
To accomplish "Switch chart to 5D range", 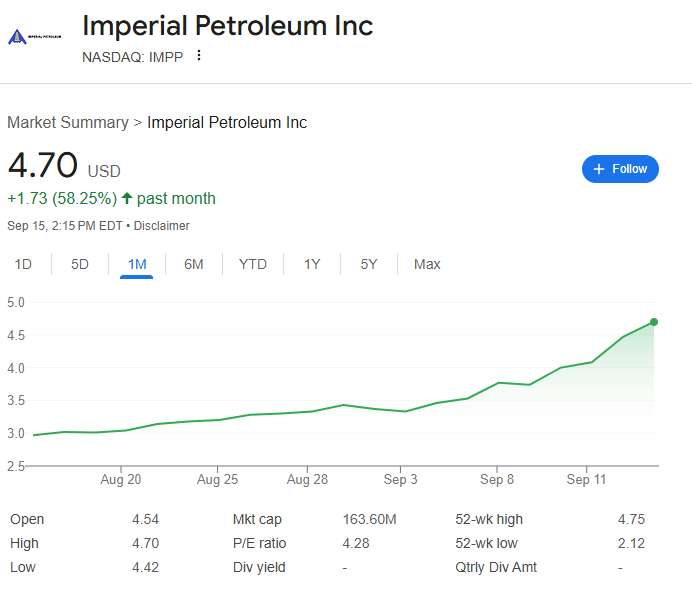I will tap(80, 264).
